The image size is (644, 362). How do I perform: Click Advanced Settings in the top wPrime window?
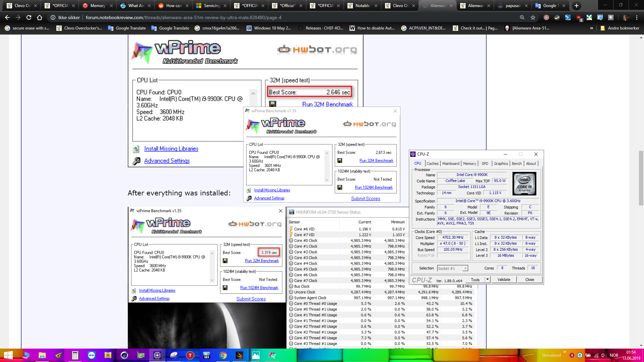[x=167, y=161]
